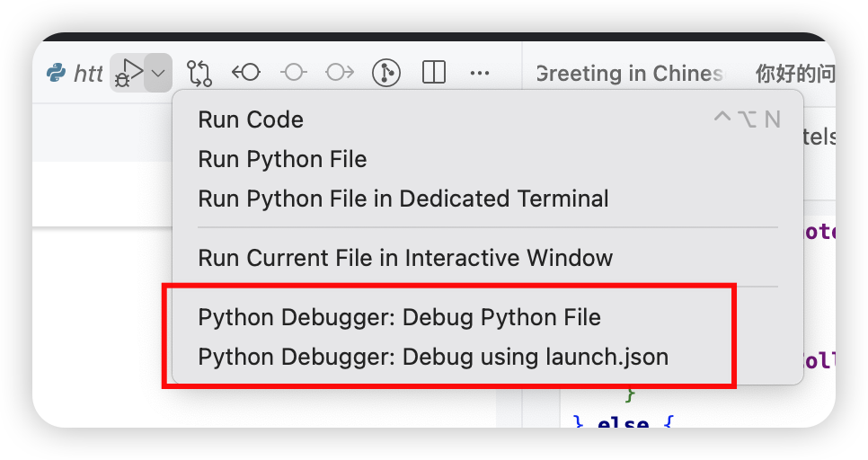The width and height of the screenshot is (868, 460).
Task: Choose Run Current File in Interactive Window
Action: pyautogui.click(x=404, y=258)
